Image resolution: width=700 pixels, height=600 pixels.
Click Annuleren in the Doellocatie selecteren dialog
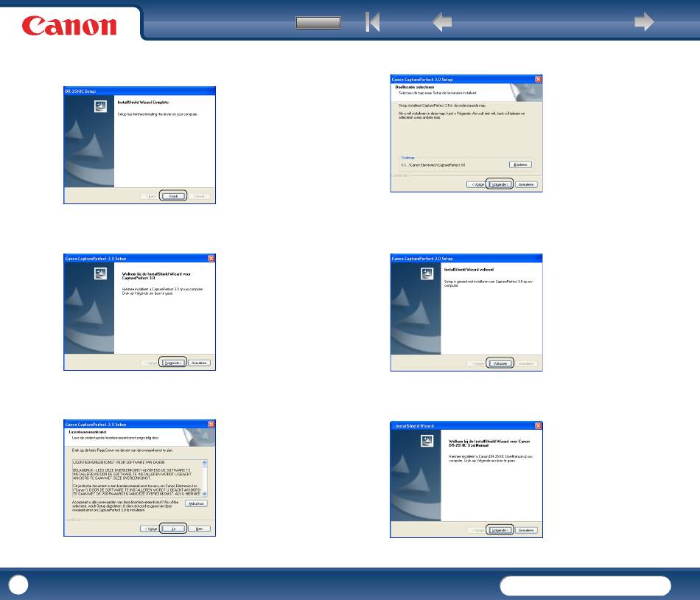coord(526,184)
